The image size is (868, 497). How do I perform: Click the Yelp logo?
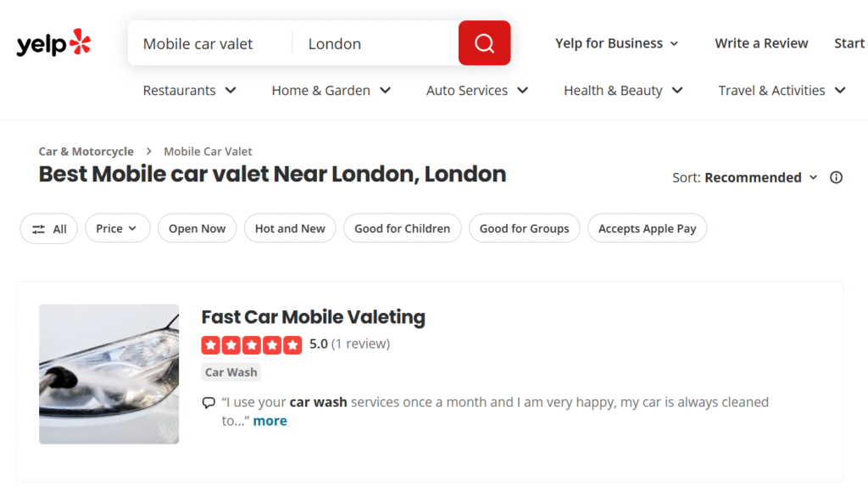[x=53, y=43]
